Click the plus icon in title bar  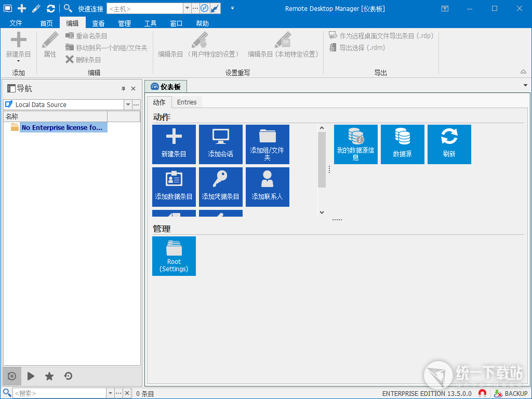click(22, 8)
